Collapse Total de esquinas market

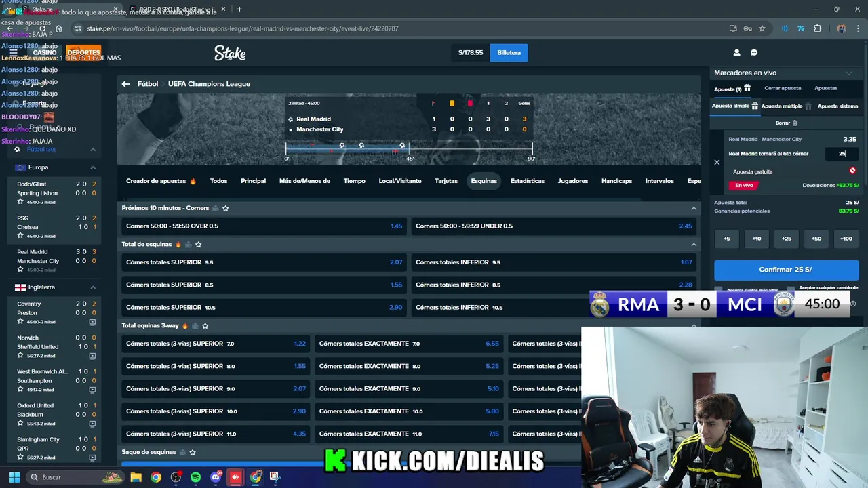point(693,244)
